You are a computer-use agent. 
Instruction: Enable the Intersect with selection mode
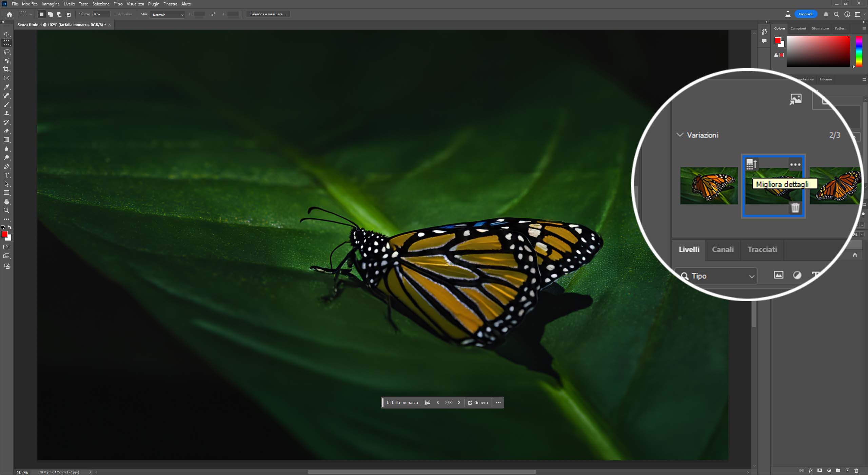[x=68, y=14]
